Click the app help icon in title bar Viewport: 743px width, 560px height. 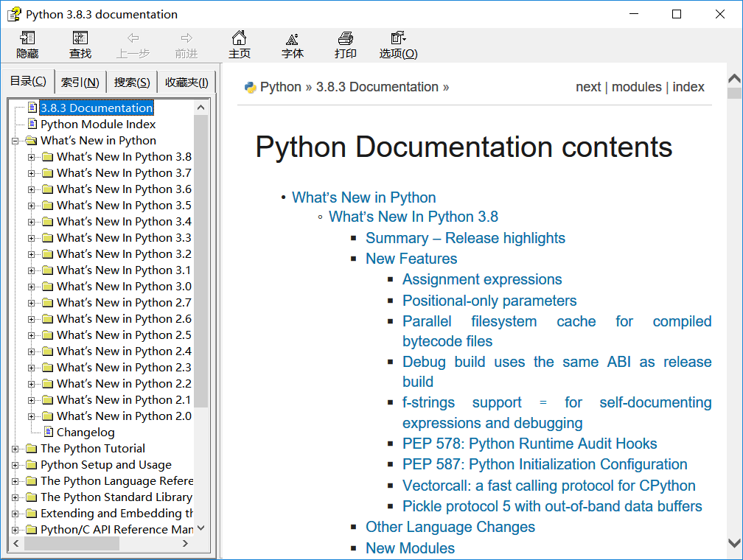coord(14,14)
